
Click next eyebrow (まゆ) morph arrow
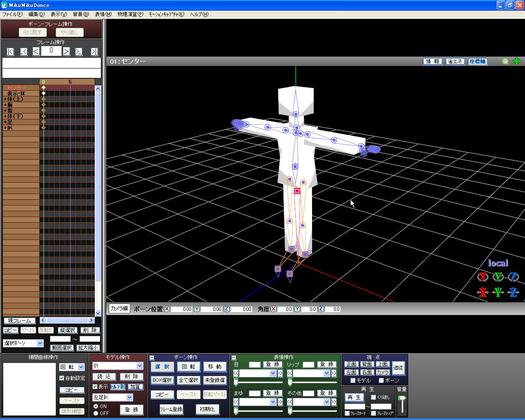point(280,402)
